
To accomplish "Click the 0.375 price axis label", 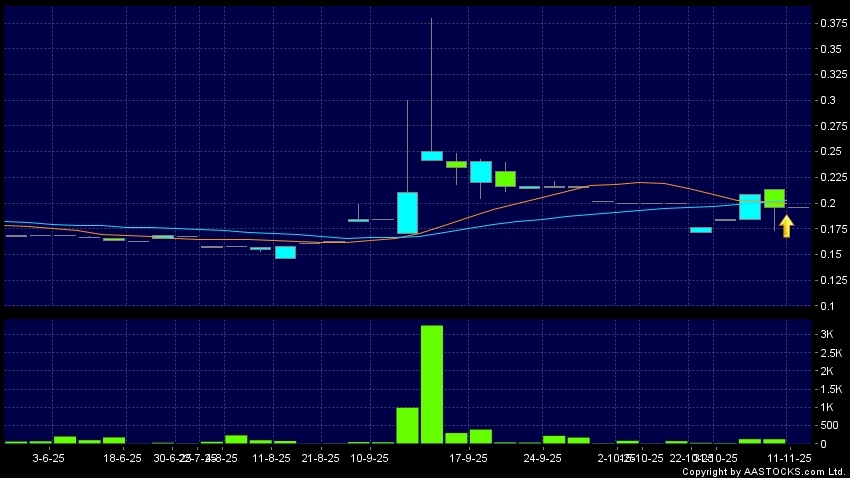I will [x=831, y=23].
